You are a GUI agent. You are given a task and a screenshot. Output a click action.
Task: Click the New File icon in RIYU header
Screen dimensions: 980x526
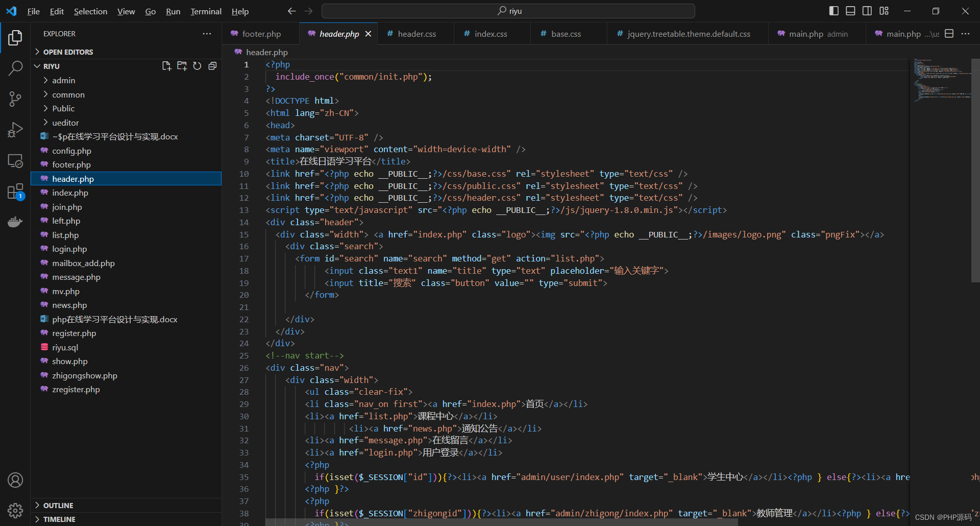(x=166, y=66)
